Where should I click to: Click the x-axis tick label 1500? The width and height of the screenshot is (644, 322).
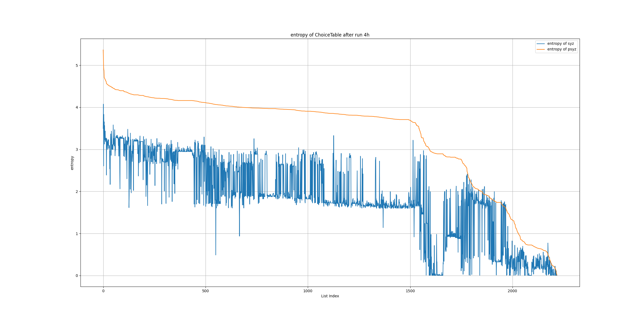point(410,291)
